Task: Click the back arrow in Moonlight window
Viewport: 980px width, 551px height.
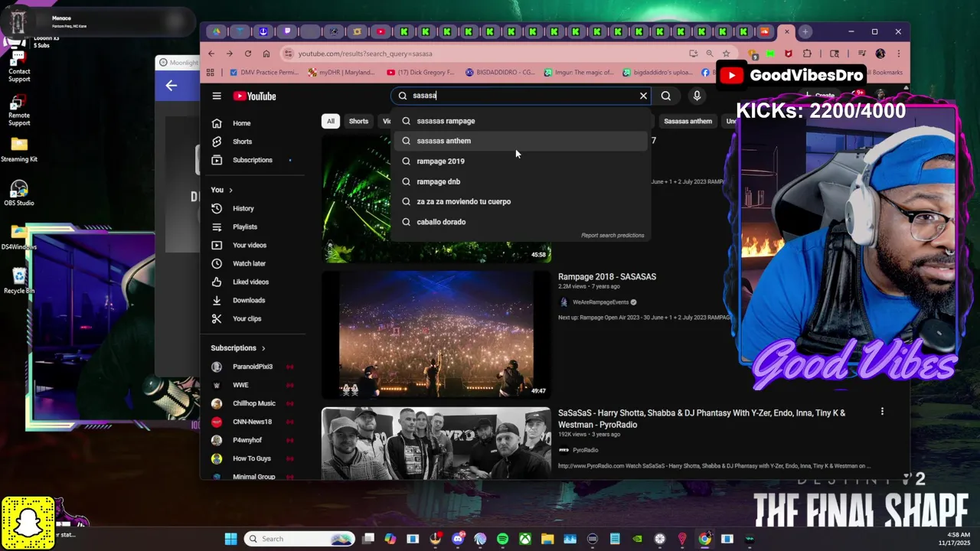Action: point(171,86)
